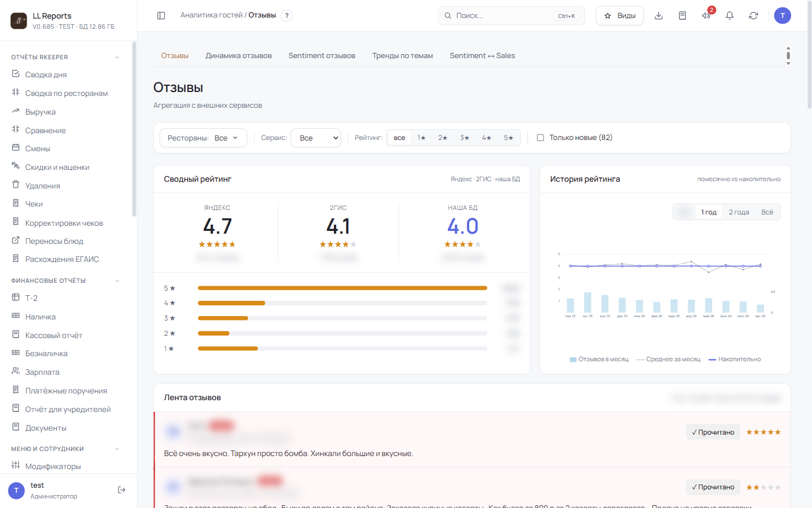812x508 pixels.
Task: Open the tab overflow menu dots
Action: point(788,56)
